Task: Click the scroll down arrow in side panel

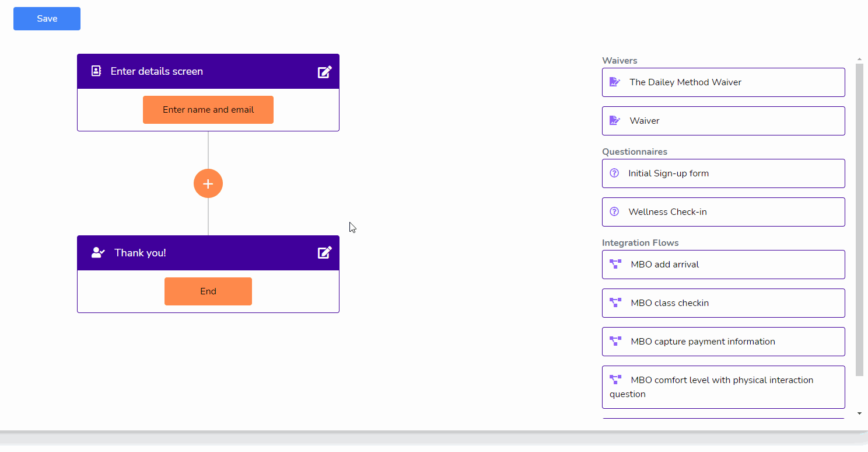Action: 859,413
